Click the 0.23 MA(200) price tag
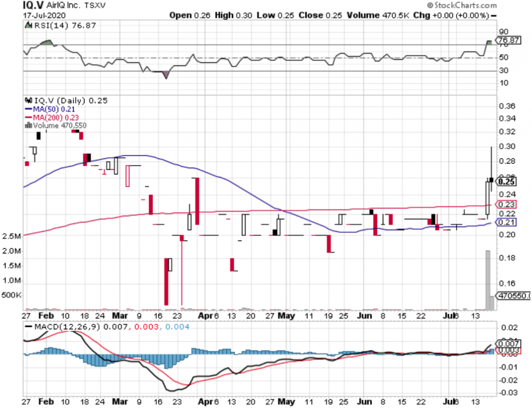This screenshot has width=532, height=411. click(506, 204)
